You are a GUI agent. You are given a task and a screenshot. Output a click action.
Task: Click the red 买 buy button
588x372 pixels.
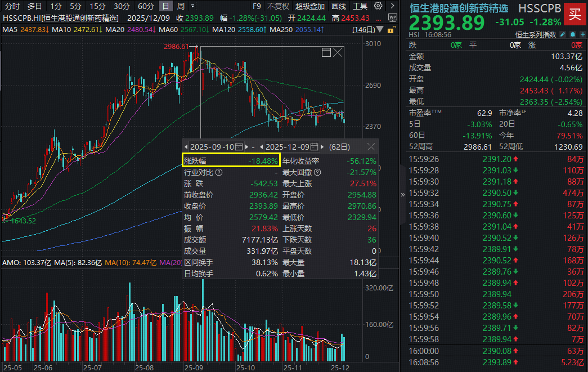573,15
